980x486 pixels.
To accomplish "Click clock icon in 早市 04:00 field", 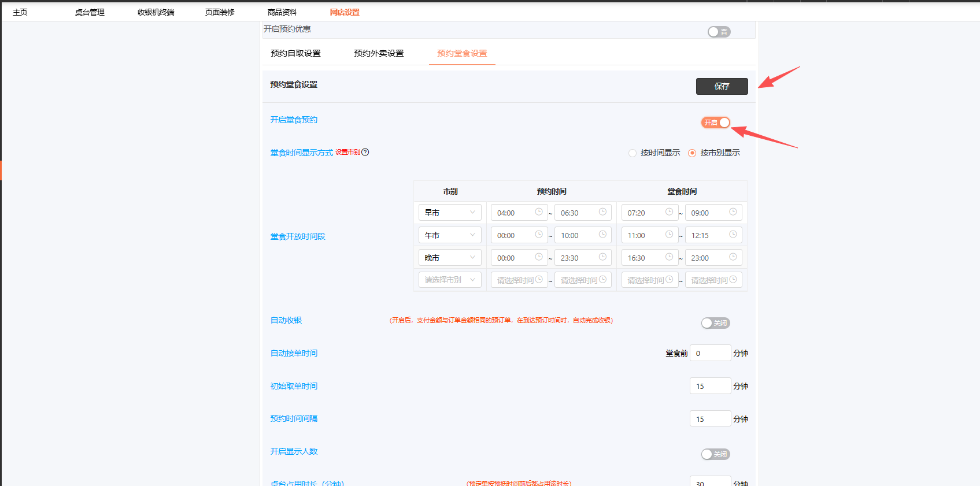I will (538, 212).
